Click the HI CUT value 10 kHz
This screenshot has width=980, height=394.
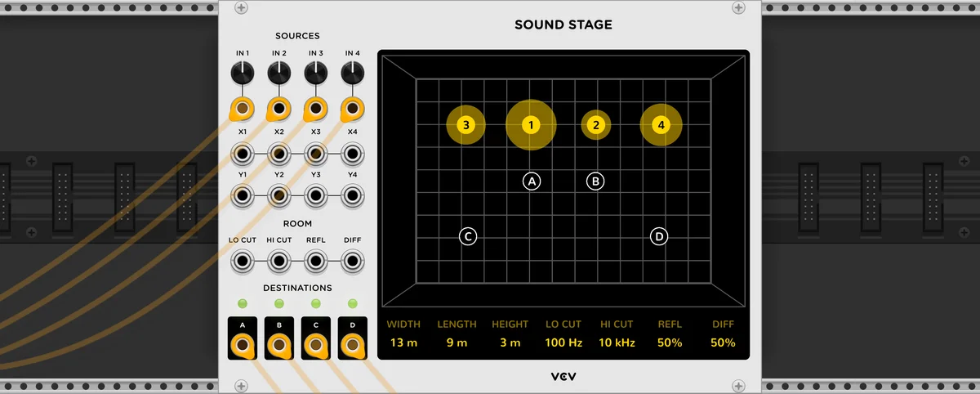[617, 343]
